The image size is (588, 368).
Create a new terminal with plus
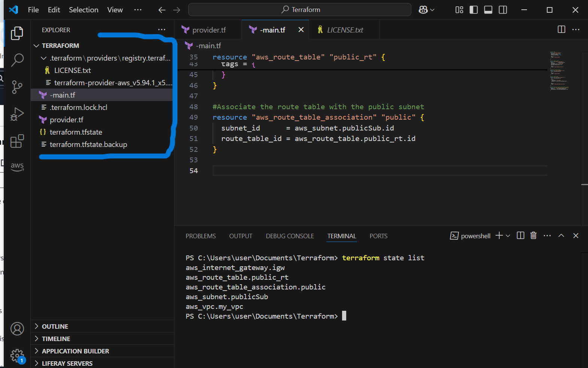tap(499, 236)
